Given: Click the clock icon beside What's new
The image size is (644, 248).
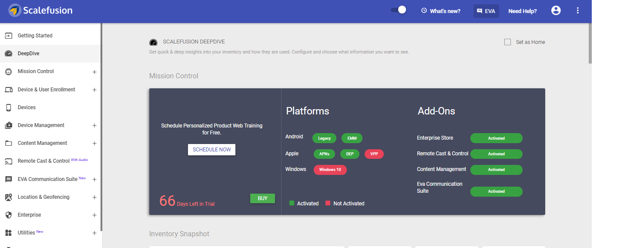Looking at the screenshot, I should [424, 10].
